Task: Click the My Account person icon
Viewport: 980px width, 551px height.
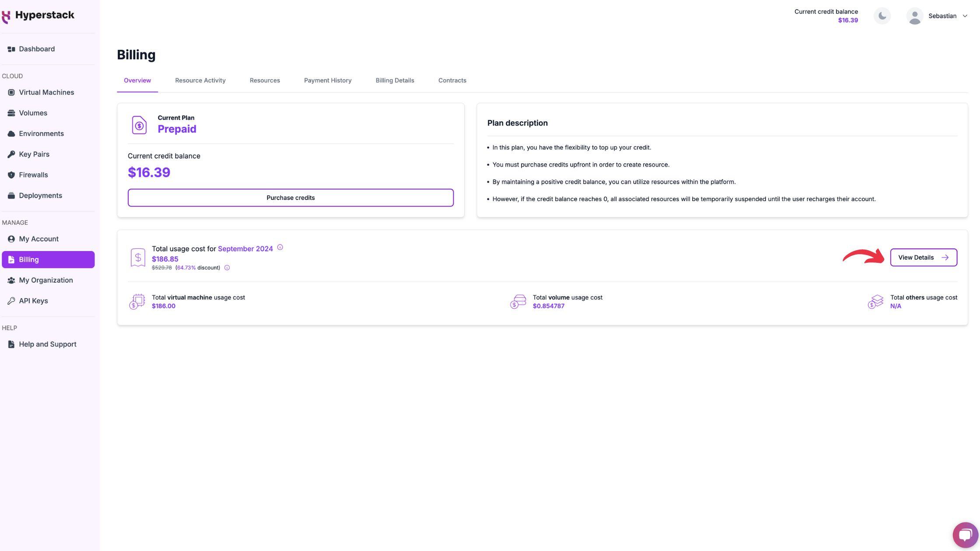Action: click(11, 239)
